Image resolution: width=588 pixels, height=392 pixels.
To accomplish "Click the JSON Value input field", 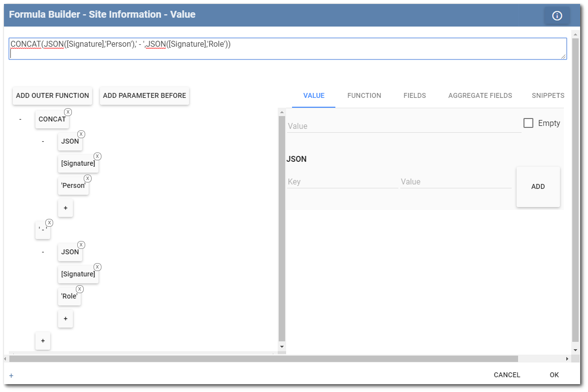I will pos(456,181).
